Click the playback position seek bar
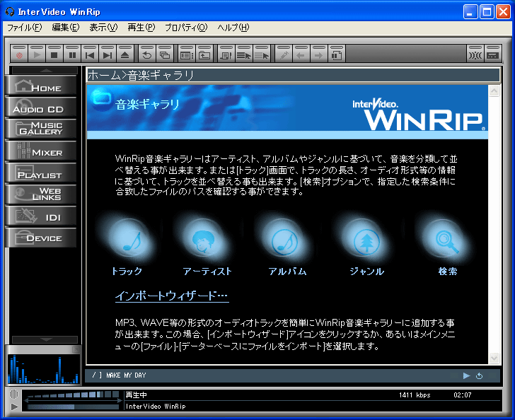Image resolution: width=515 pixels, height=420 pixels. click(x=73, y=407)
